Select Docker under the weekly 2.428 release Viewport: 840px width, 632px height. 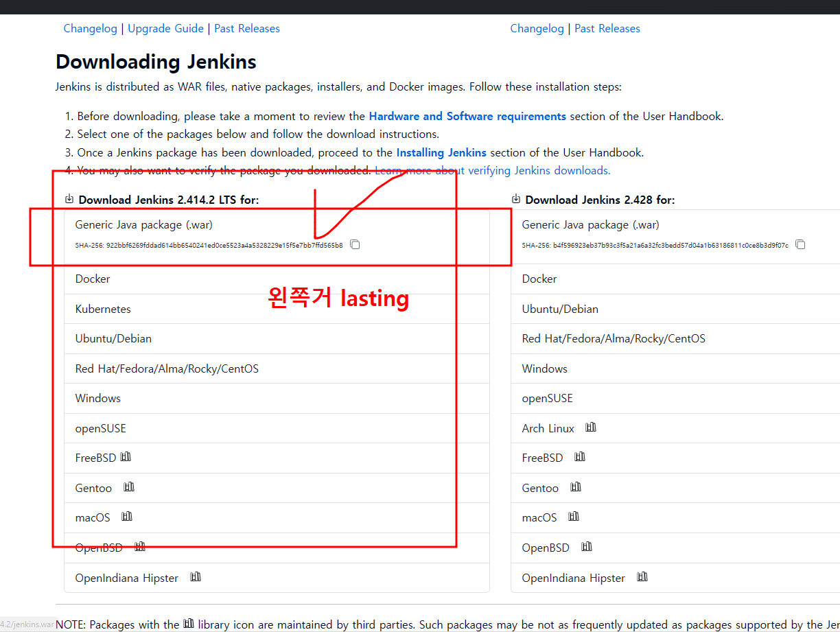675,279
